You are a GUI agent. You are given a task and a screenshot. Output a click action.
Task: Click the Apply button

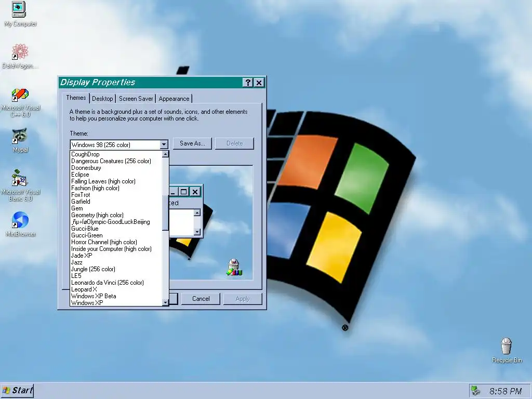point(243,299)
